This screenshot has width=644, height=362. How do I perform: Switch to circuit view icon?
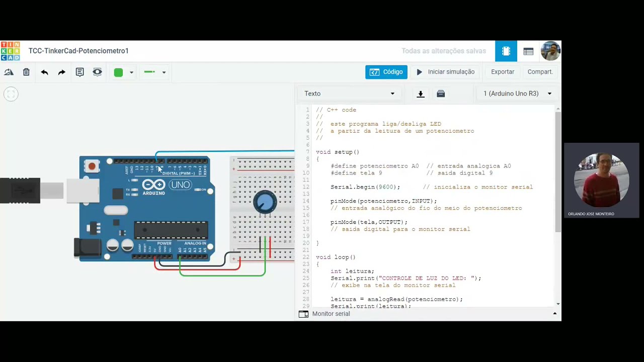(506, 51)
